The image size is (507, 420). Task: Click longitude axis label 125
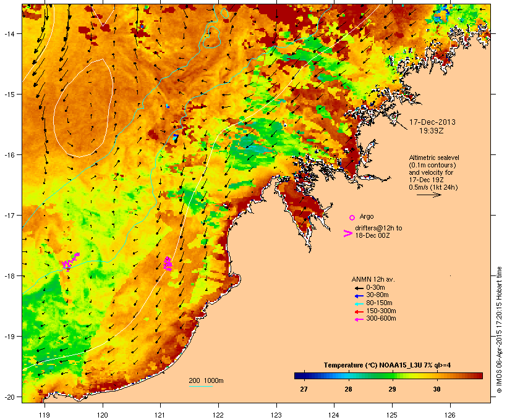(392, 415)
